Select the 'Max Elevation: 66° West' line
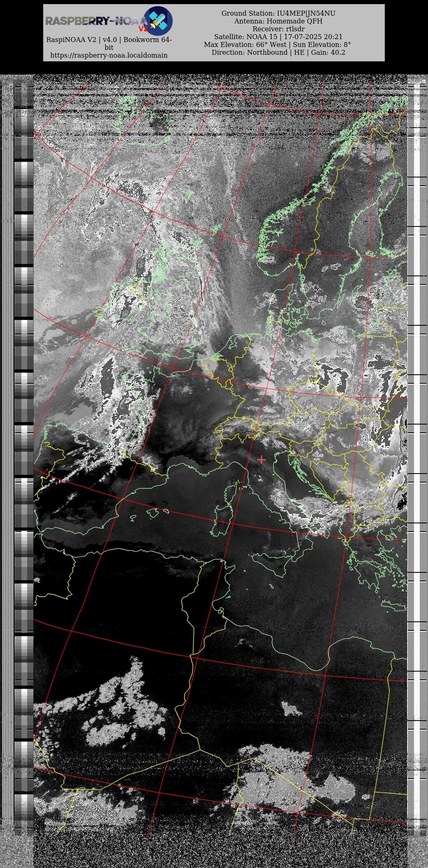The height and width of the screenshot is (868, 428). click(278, 44)
